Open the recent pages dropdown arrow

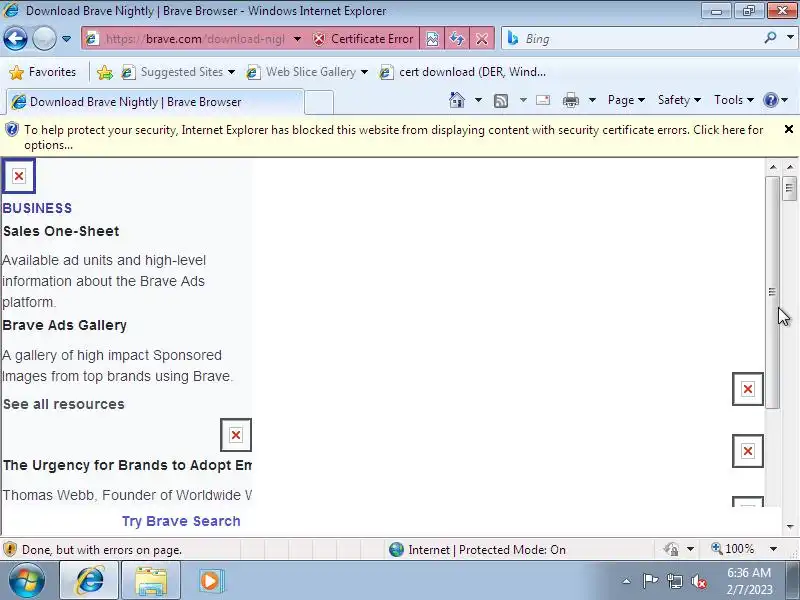coord(66,39)
